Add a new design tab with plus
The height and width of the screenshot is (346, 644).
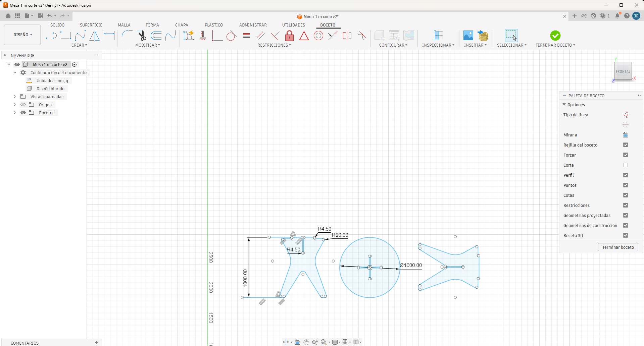tap(575, 16)
